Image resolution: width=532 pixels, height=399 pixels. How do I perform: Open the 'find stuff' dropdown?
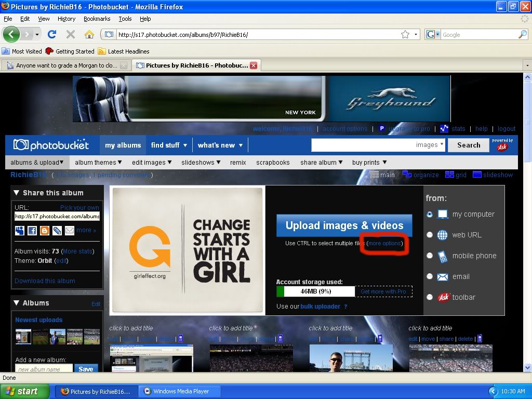click(169, 145)
